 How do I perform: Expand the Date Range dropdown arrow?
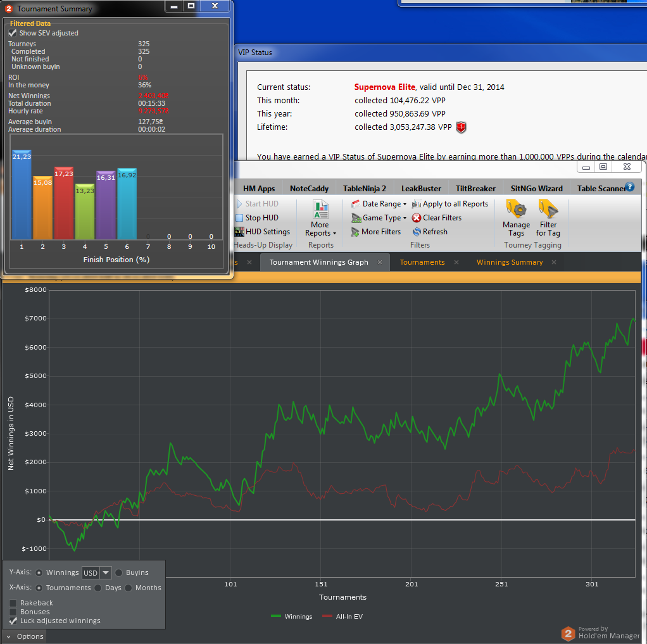tap(405, 205)
